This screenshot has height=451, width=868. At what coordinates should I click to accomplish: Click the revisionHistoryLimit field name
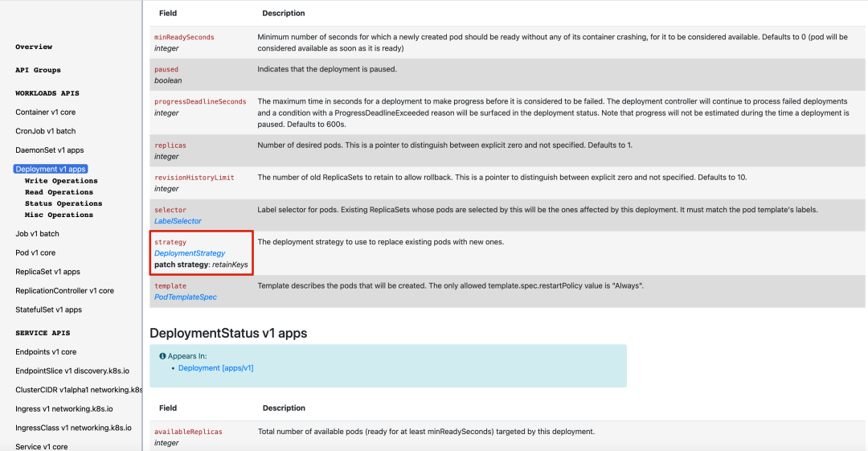[x=194, y=178]
